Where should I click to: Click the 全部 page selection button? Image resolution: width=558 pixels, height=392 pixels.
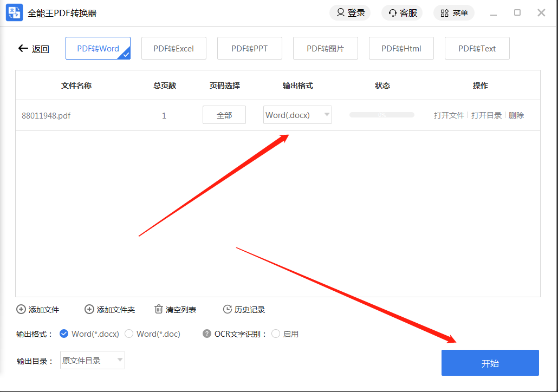[x=224, y=115]
